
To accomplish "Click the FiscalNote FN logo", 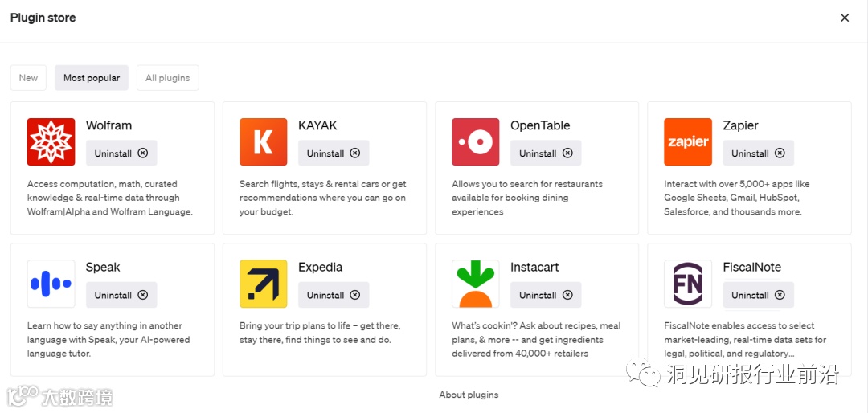I will (687, 284).
